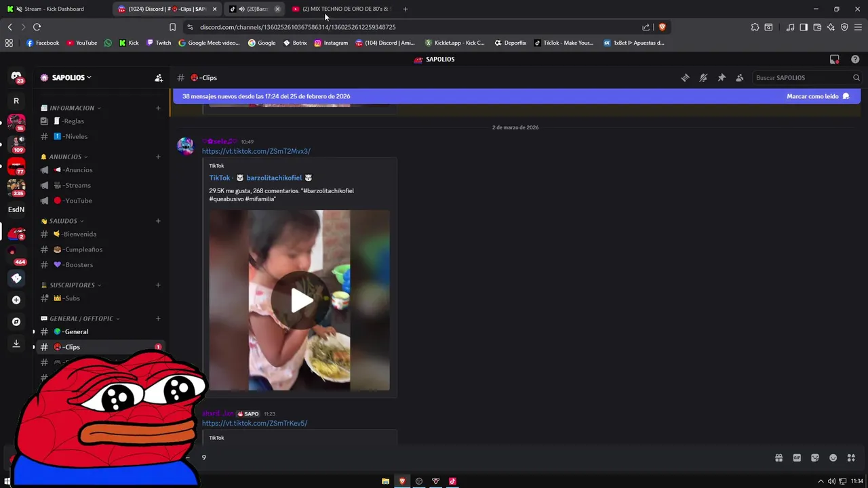Open emoji picker in message bar
This screenshot has height=488, width=868.
[833, 457]
